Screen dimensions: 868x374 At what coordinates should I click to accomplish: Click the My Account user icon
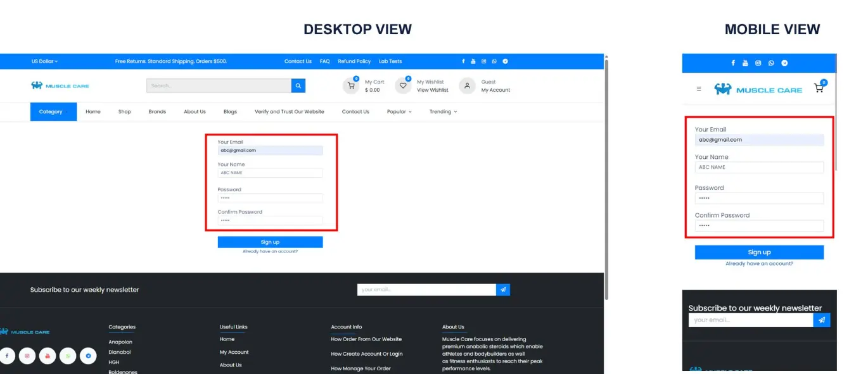tap(467, 86)
